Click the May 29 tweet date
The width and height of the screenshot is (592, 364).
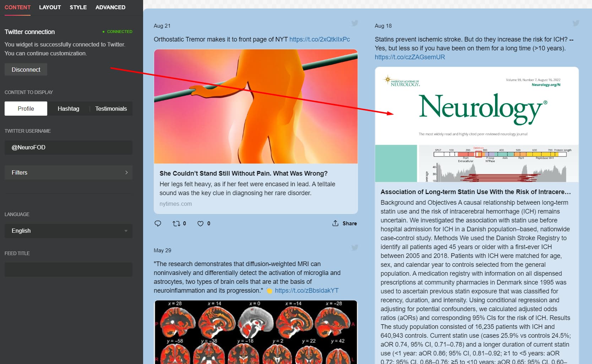click(x=162, y=250)
